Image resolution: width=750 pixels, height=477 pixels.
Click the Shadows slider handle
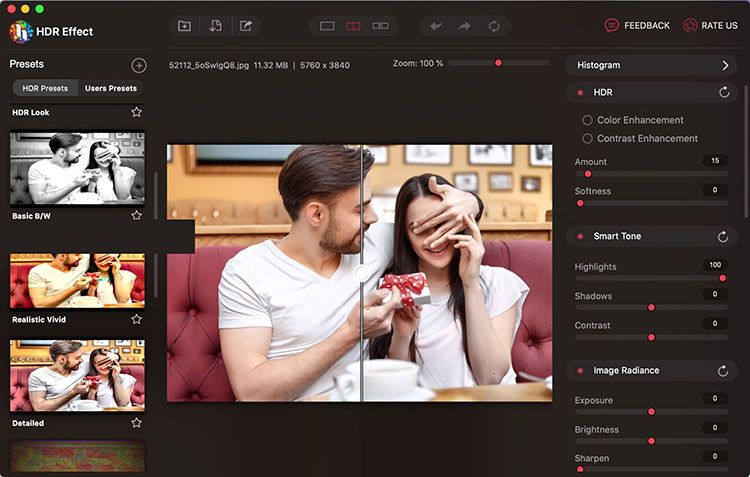[651, 307]
